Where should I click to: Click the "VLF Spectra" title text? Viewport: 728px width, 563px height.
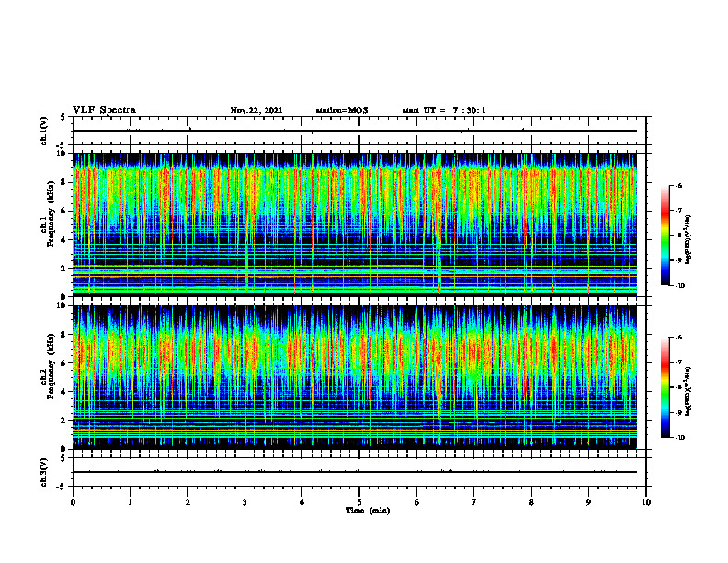(104, 110)
